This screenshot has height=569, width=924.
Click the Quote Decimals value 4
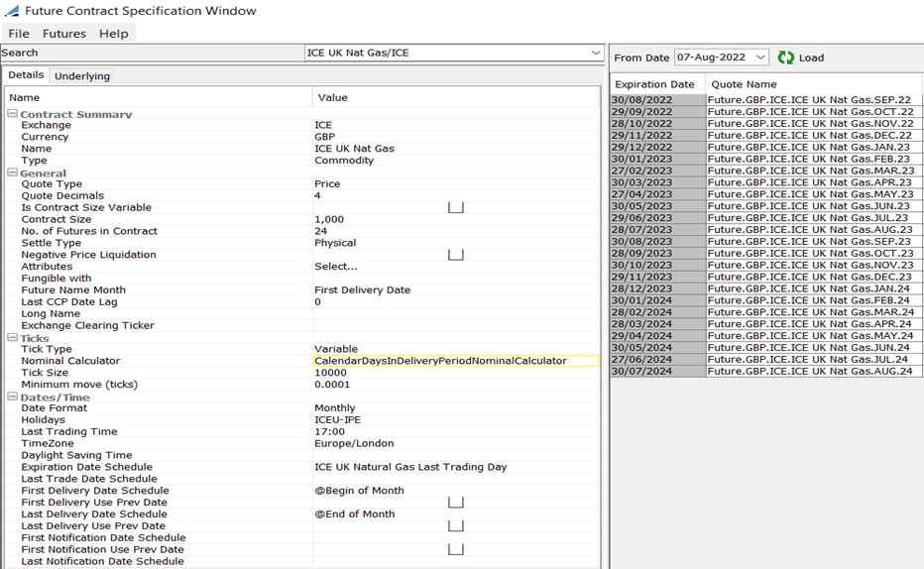(317, 195)
